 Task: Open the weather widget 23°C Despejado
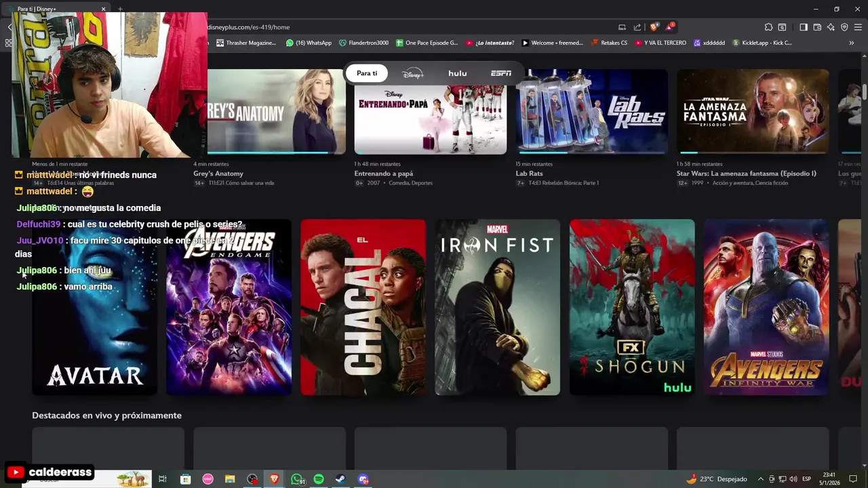coord(716,479)
